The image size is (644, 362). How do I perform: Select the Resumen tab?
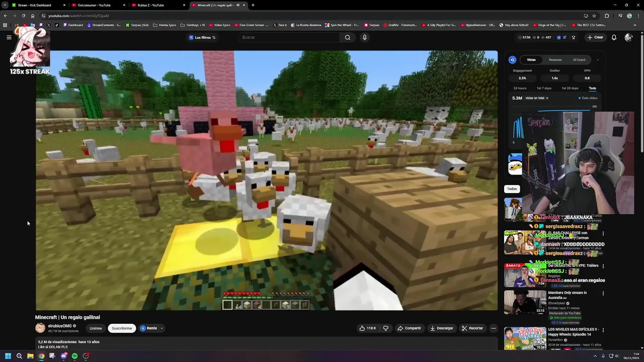[555, 60]
